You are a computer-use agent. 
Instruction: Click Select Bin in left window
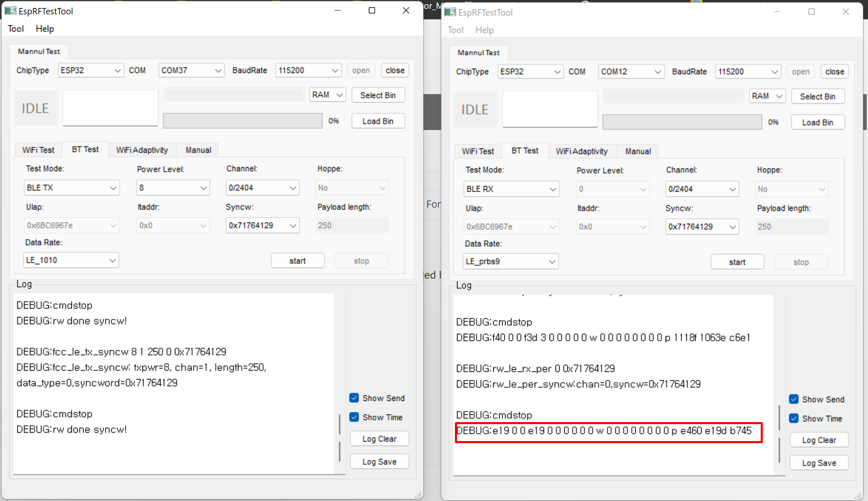tap(378, 95)
